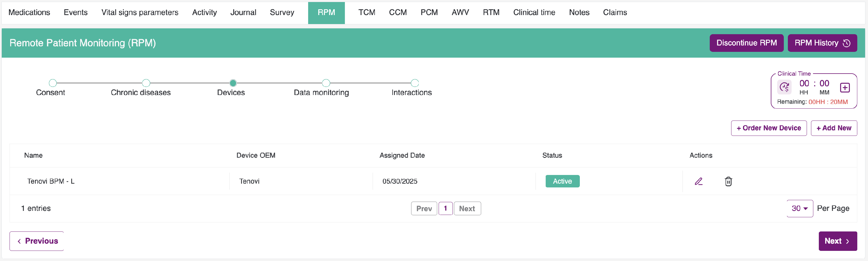Click the clinical time 00 HH value
The image size is (868, 261).
coord(804,84)
